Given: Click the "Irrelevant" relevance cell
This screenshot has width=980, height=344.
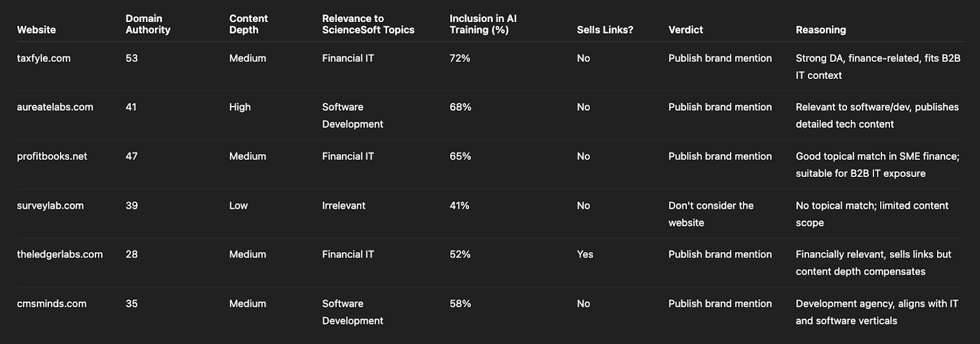Looking at the screenshot, I should coord(343,206).
